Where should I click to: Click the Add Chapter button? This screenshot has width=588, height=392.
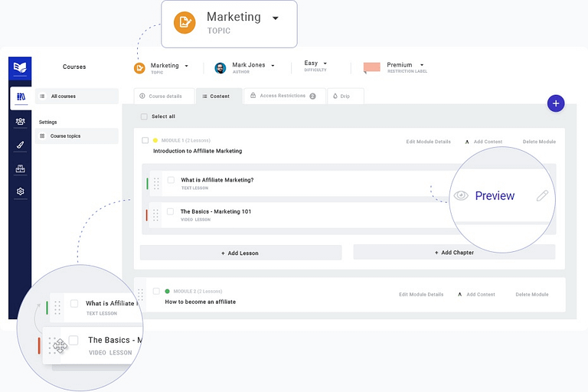(454, 253)
